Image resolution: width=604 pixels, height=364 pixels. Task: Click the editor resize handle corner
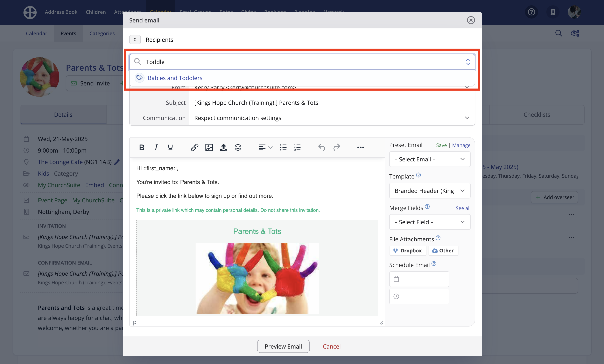(381, 323)
